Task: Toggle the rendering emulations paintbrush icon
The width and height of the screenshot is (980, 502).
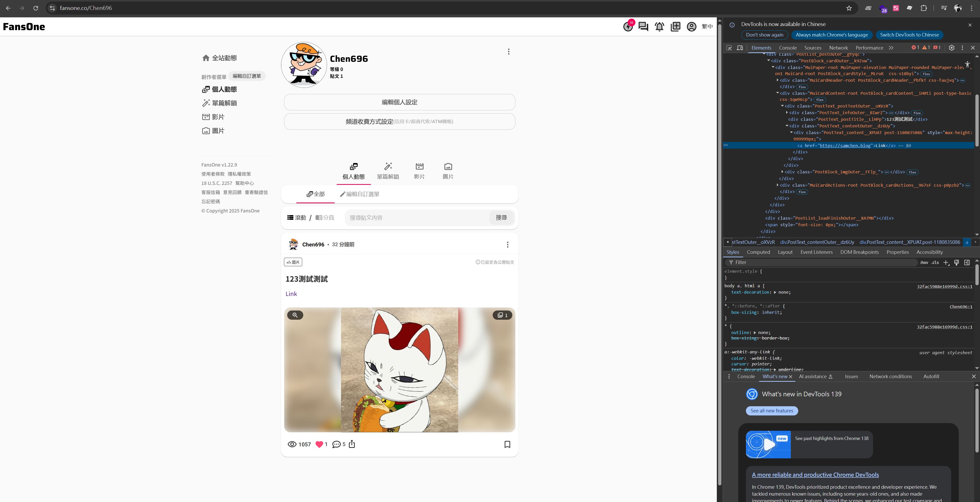Action: point(957,262)
